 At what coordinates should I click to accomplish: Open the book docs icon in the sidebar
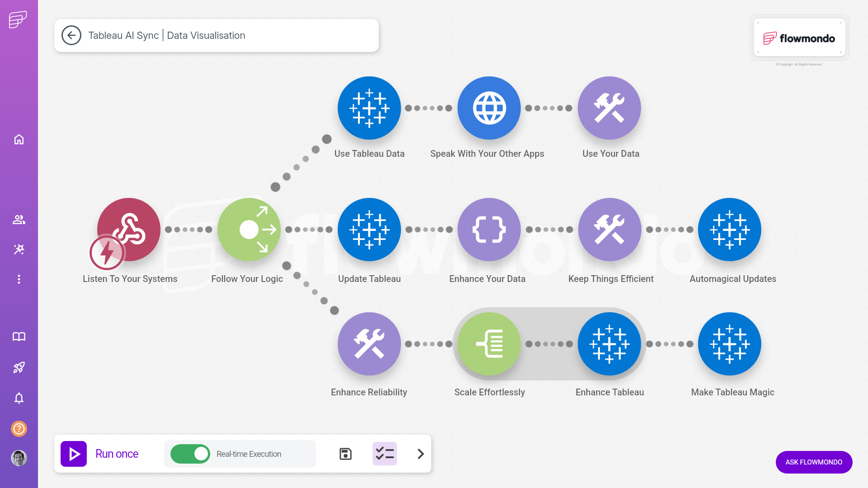pyautogui.click(x=19, y=337)
